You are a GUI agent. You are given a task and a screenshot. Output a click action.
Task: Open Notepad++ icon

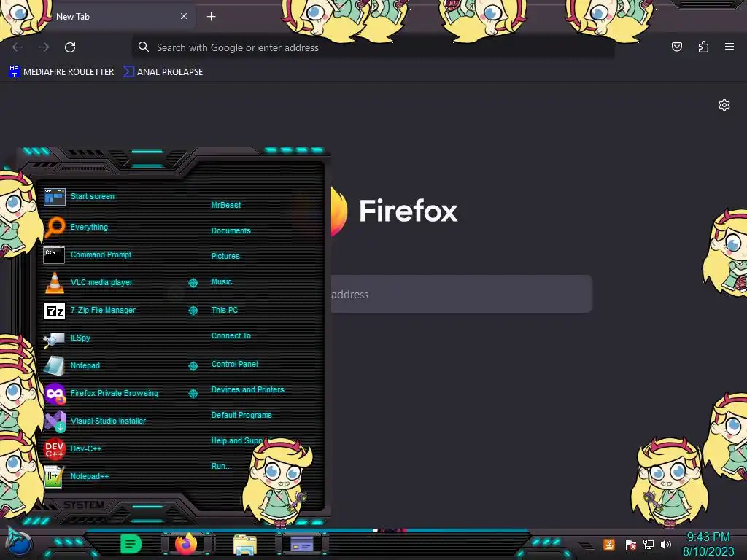(x=54, y=476)
